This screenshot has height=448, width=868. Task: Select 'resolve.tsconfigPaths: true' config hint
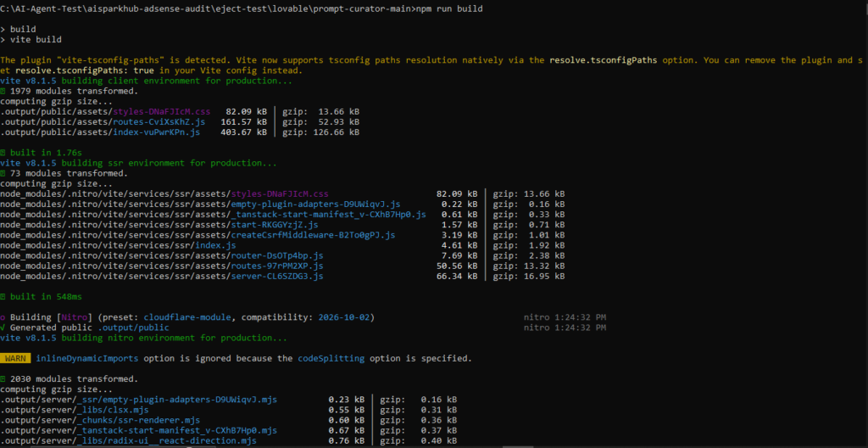pyautogui.click(x=85, y=71)
